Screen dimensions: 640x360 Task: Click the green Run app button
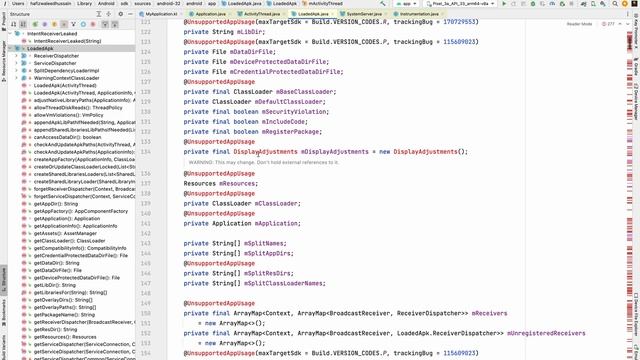504,4
